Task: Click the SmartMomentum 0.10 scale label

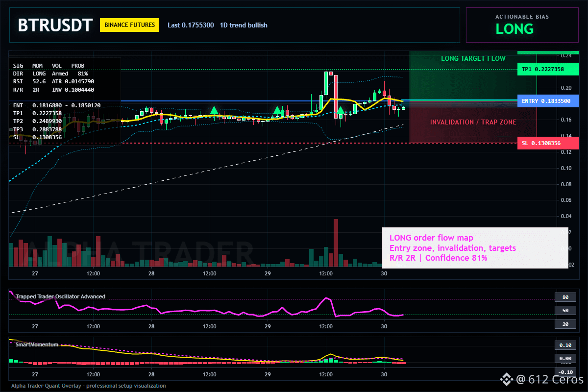Action: pos(564,345)
